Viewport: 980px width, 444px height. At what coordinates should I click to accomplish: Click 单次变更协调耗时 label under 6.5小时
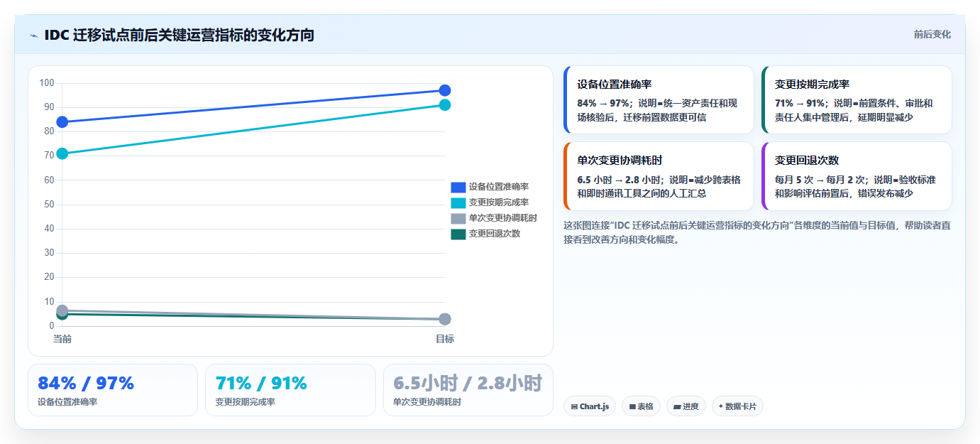(427, 402)
